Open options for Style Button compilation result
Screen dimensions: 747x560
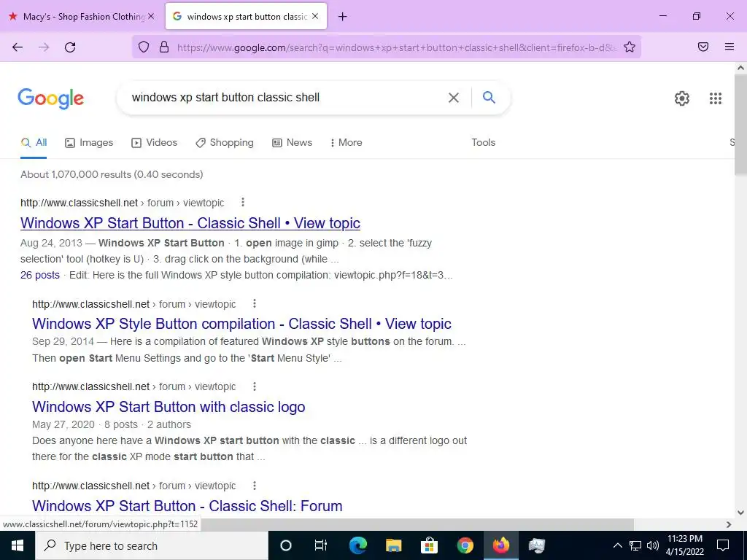coord(255,304)
